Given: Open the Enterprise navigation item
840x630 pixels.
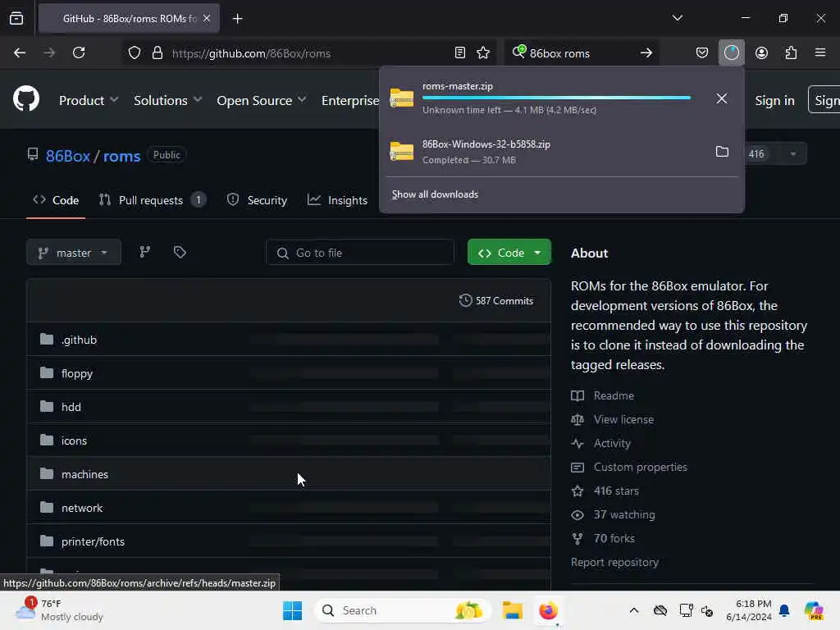Looking at the screenshot, I should (x=350, y=100).
